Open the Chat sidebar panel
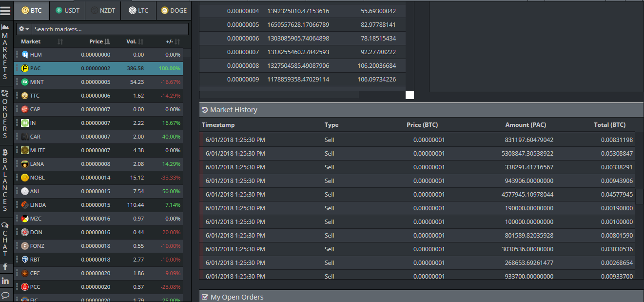The height and width of the screenshot is (302, 644). point(5,239)
